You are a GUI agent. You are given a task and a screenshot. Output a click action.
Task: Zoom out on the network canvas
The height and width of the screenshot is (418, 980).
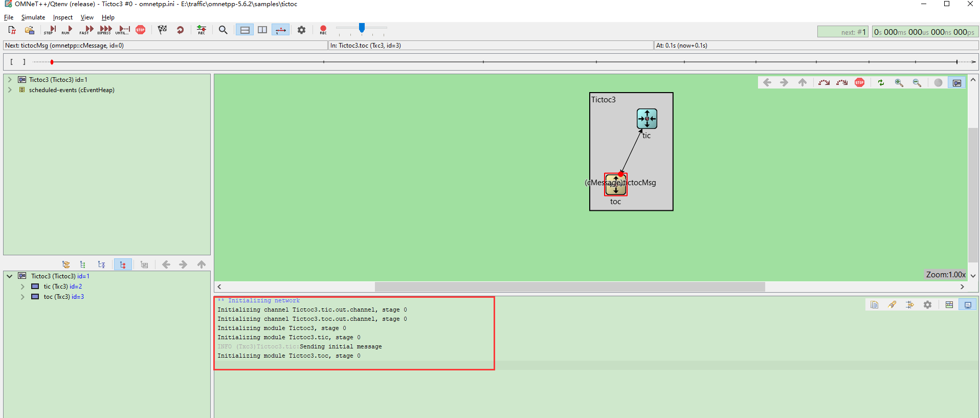pyautogui.click(x=917, y=82)
